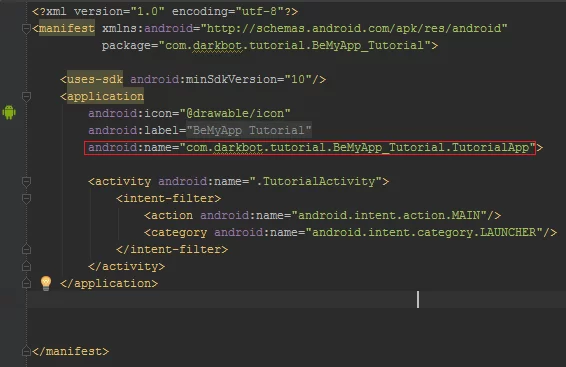Click the xml version declaration line

165,12
